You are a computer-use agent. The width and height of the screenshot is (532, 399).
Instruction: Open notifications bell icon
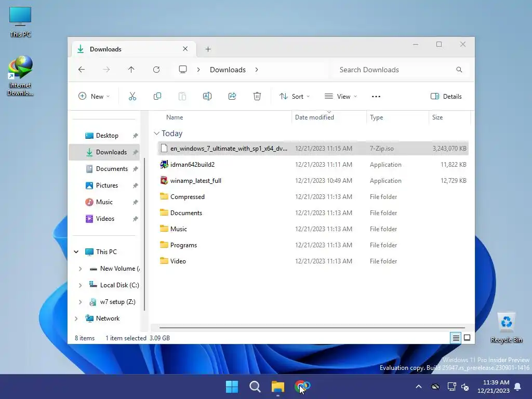point(518,387)
